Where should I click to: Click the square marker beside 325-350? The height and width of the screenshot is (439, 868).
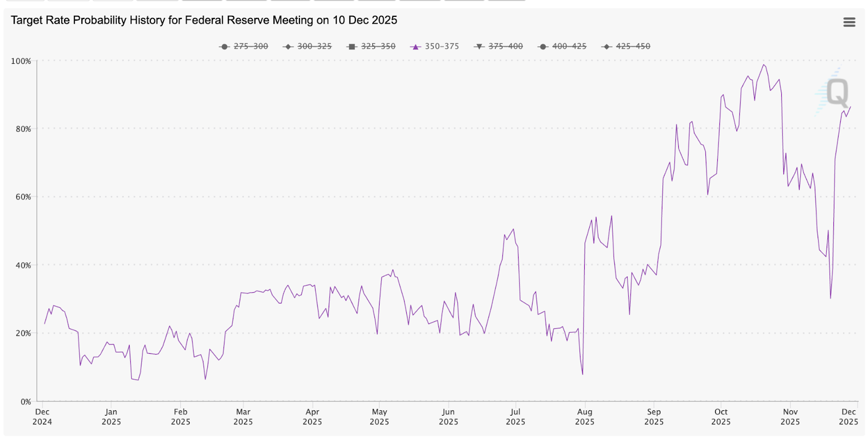tap(352, 47)
